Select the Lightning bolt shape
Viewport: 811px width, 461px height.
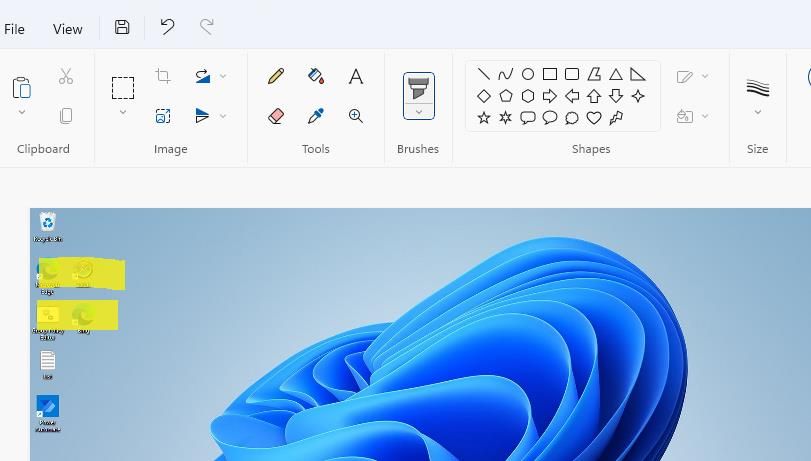(x=615, y=118)
